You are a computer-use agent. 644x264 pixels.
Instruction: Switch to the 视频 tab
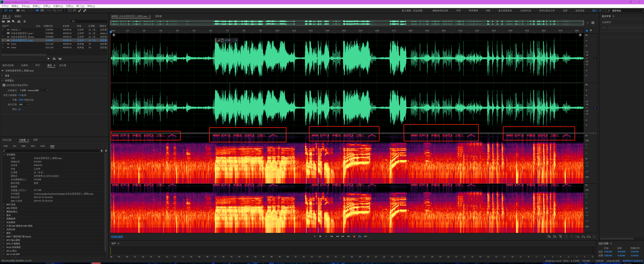click(36, 140)
